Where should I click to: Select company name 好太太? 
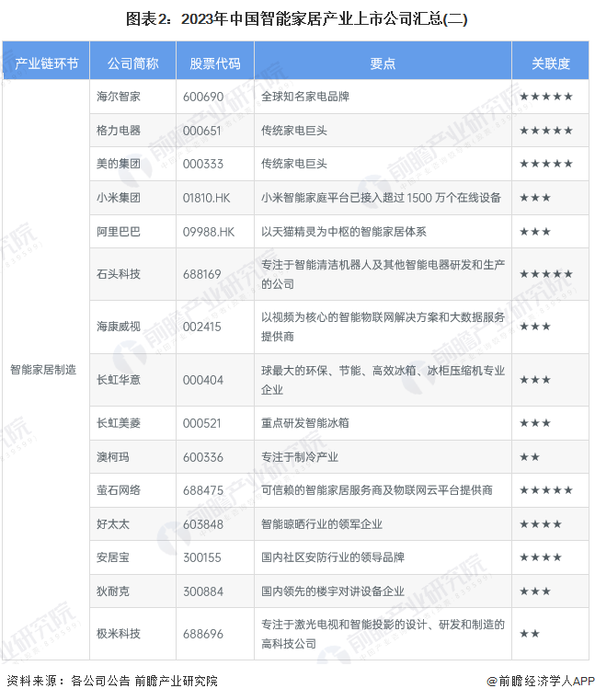(x=113, y=524)
